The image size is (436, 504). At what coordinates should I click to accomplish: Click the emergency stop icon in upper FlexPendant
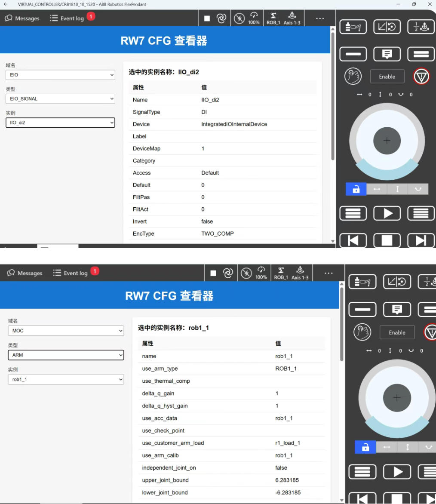tap(421, 77)
